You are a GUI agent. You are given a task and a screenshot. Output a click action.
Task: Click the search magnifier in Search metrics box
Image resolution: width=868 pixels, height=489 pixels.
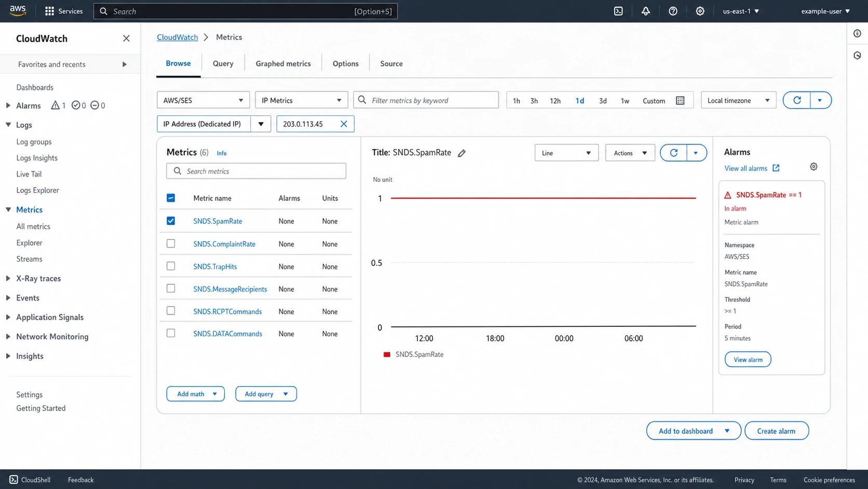click(178, 171)
